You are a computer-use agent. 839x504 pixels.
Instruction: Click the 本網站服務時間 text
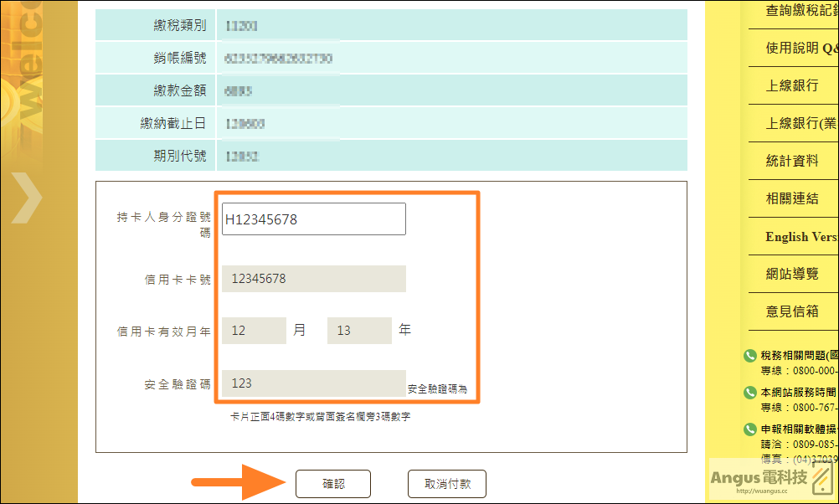[798, 392]
